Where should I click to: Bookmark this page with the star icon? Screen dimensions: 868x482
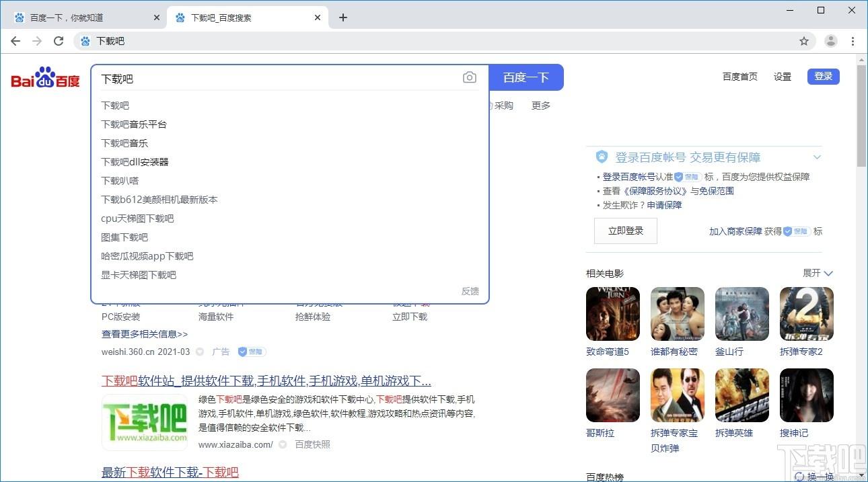tap(804, 41)
